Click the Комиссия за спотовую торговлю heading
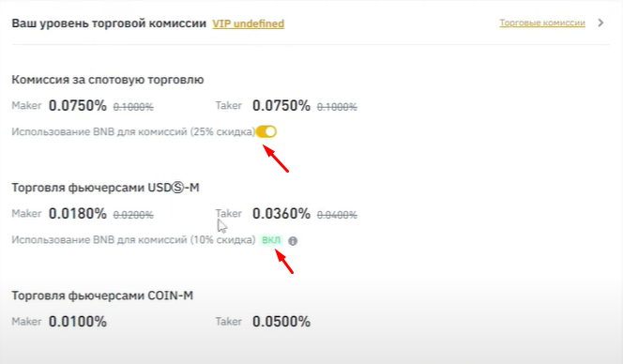The image size is (623, 364). coord(108,80)
